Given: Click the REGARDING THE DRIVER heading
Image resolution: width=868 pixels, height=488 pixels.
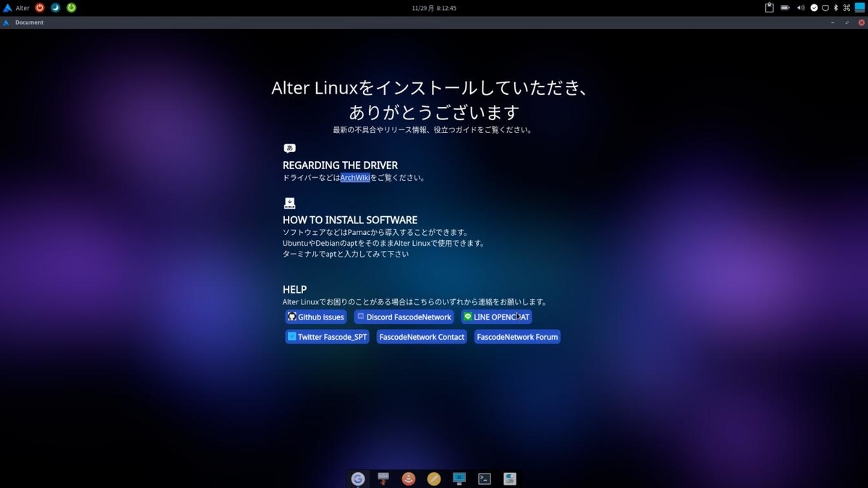Looking at the screenshot, I should pos(340,166).
